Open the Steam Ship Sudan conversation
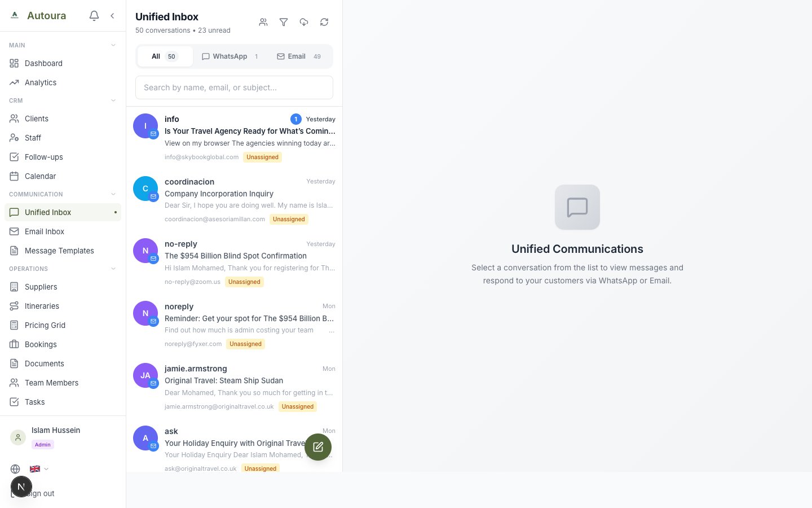Screen dimensions: 812x508 pyautogui.click(x=234, y=387)
